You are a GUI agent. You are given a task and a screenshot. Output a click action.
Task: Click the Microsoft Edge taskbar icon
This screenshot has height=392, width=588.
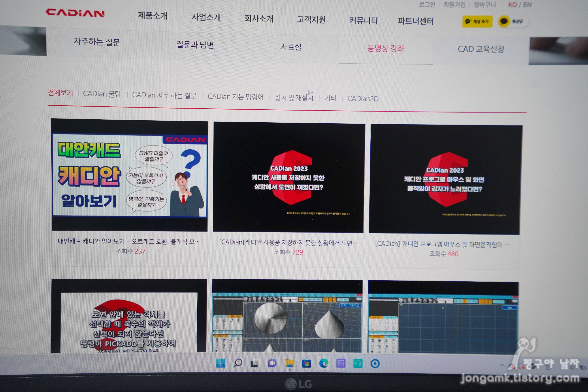click(x=324, y=363)
